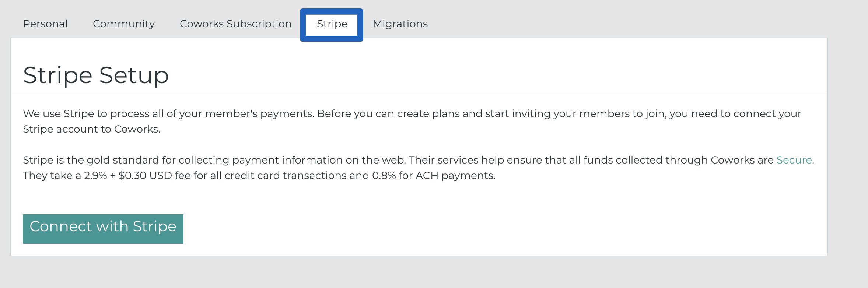Click the Stripe Setup page heading
This screenshot has width=868, height=288.
pyautogui.click(x=96, y=75)
